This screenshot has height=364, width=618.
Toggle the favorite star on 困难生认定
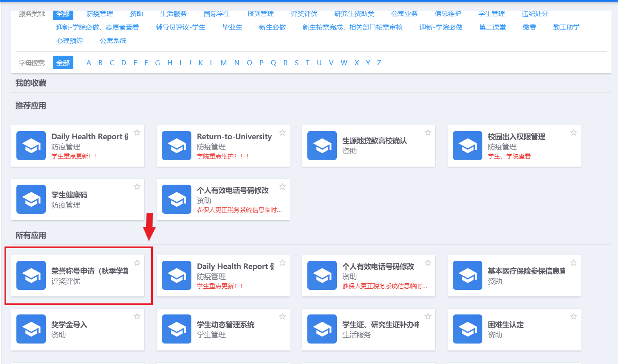[573, 317]
